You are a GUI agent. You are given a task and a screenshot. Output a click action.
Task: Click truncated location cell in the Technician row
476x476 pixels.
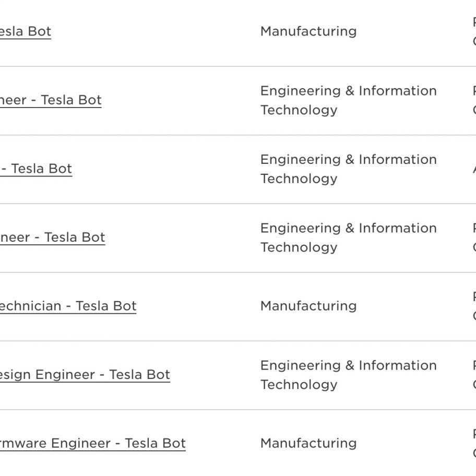pos(474,306)
